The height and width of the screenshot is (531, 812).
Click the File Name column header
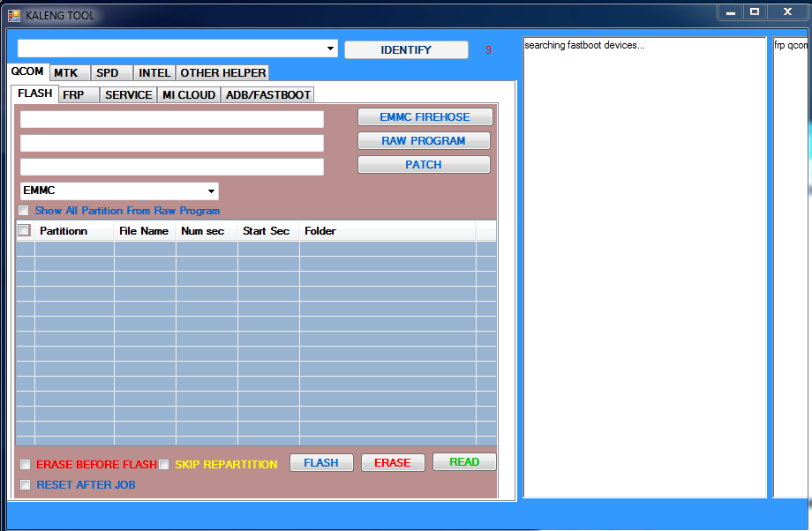144,231
